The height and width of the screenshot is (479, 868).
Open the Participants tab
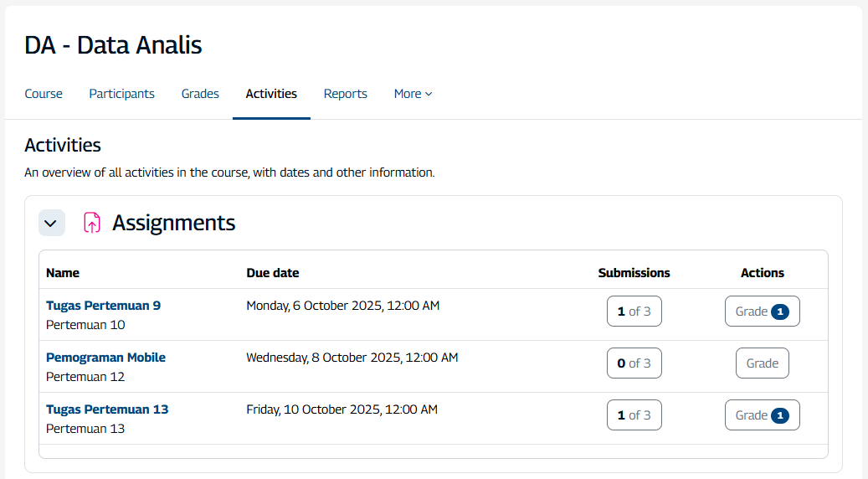point(122,94)
